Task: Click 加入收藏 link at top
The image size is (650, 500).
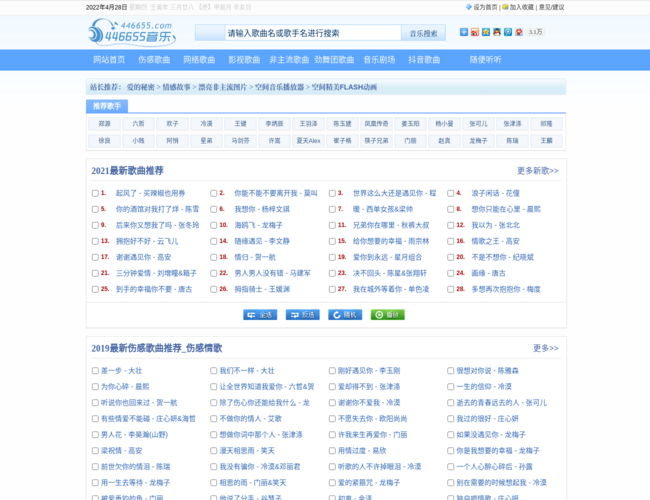Action: pos(521,7)
